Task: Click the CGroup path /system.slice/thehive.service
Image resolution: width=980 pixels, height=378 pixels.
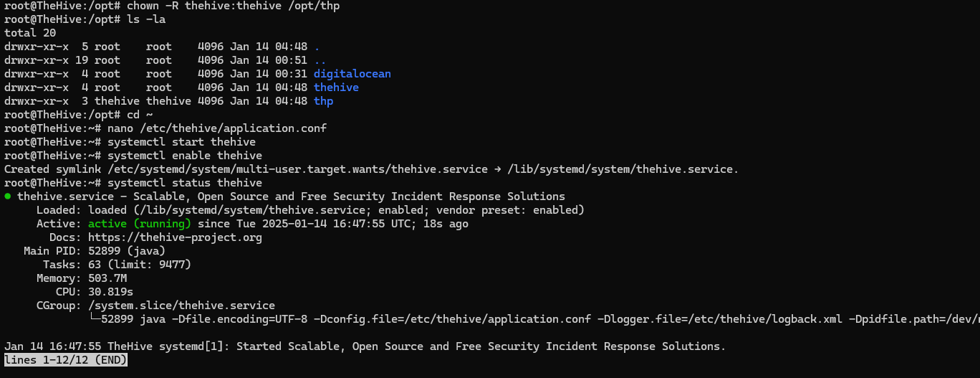Action: tap(181, 306)
